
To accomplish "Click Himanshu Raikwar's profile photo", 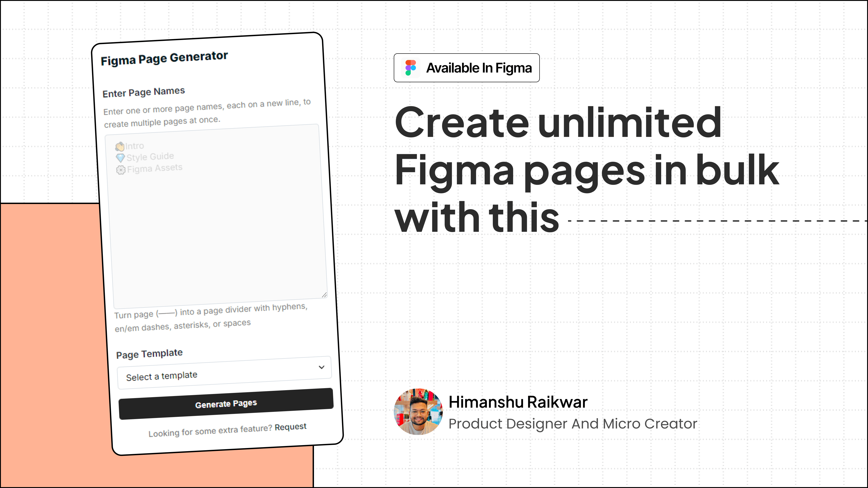I will click(x=418, y=412).
